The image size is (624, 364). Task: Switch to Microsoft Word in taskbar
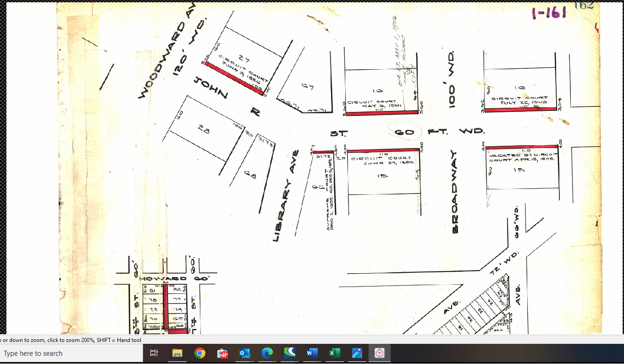(x=312, y=353)
